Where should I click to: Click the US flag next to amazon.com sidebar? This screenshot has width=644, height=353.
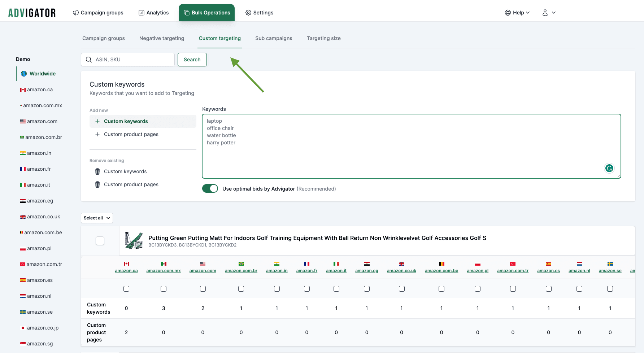pyautogui.click(x=23, y=121)
